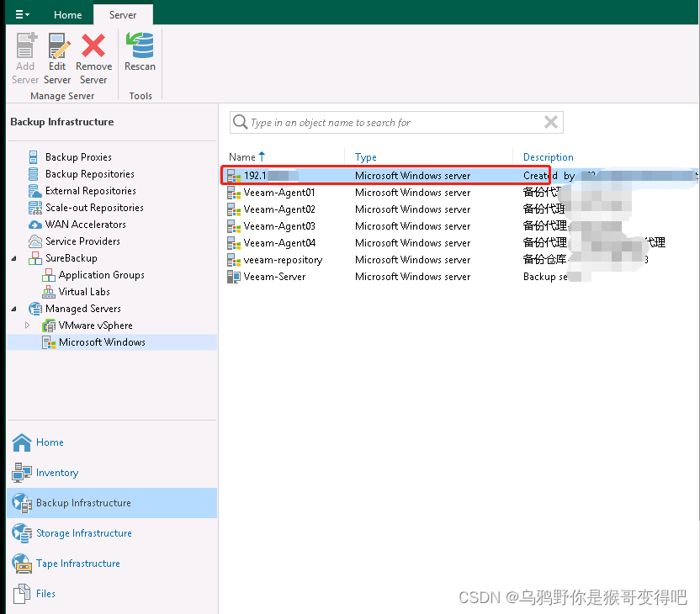The height and width of the screenshot is (614, 700).
Task: Click the Storage Infrastructure icon
Action: pos(22,533)
